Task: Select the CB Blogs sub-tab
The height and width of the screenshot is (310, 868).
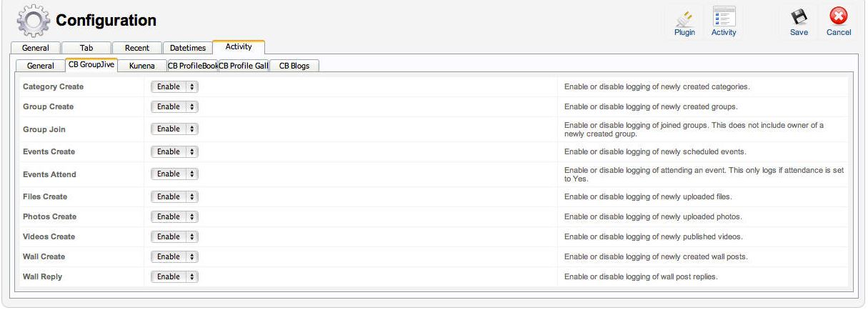Action: 294,66
